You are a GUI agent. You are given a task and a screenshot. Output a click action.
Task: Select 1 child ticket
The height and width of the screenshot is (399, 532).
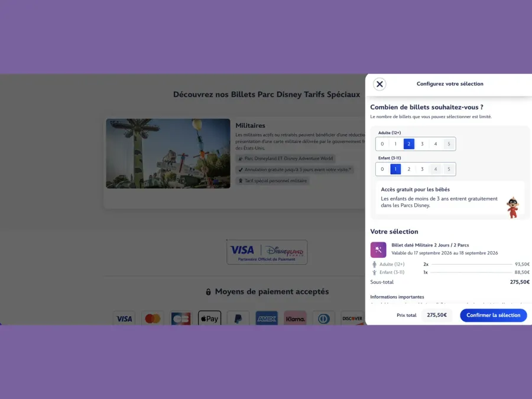point(395,169)
